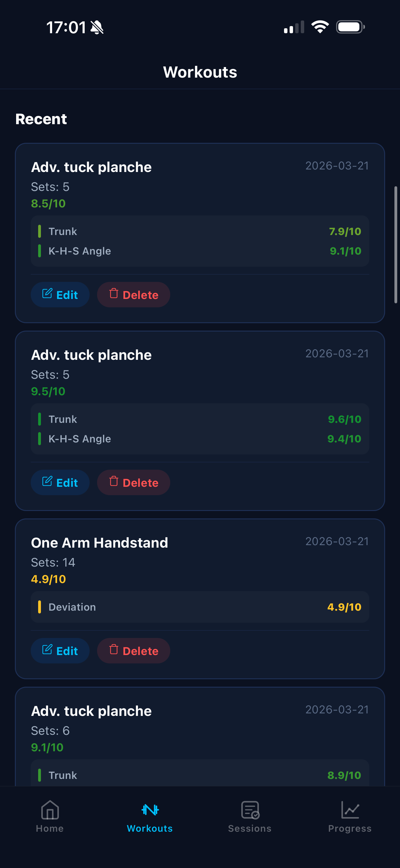The height and width of the screenshot is (868, 400).
Task: Select Trunk 7.9/10 metric row
Action: pyautogui.click(x=200, y=232)
